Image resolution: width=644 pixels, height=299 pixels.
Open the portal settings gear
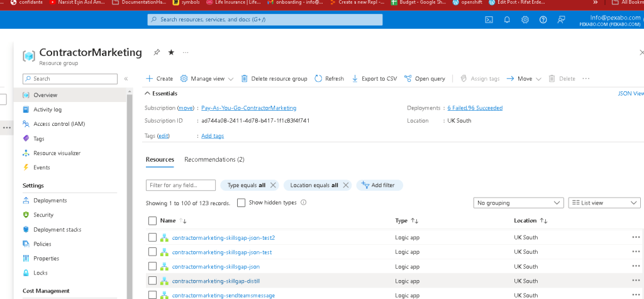click(525, 20)
